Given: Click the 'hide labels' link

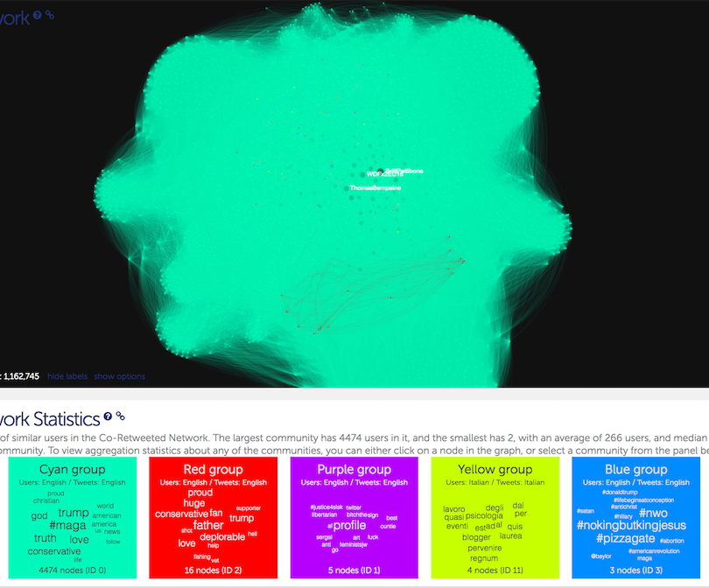Looking at the screenshot, I should (67, 376).
